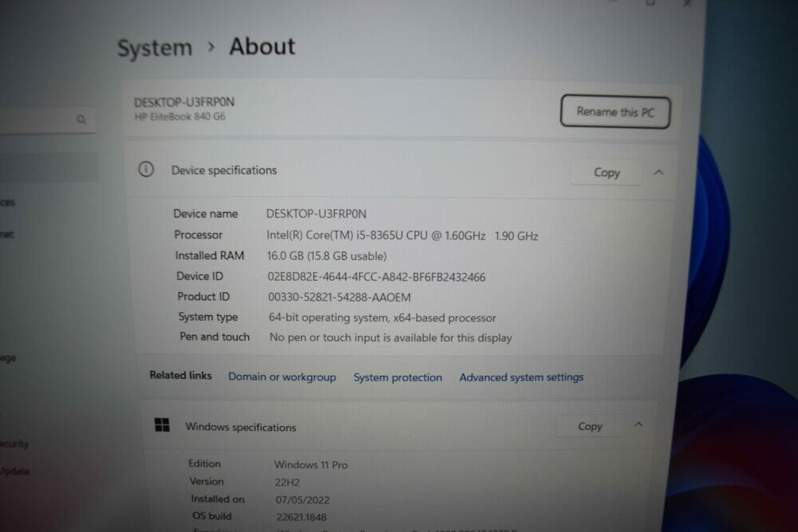The width and height of the screenshot is (798, 532).
Task: Select the processor value Intel(R) Core(TM) i5-8365U
Action: click(402, 235)
